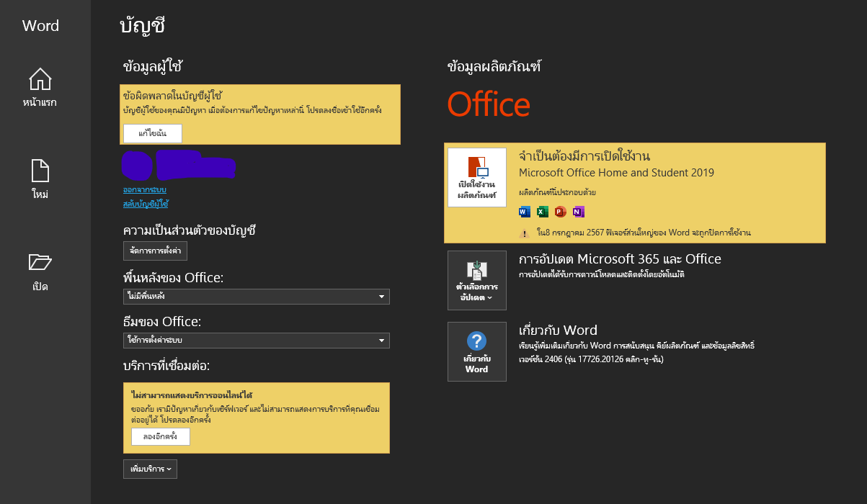Viewport: 867px width, 504px height.
Task: Open the Office theme dropdown ใช้การตั้งค่าระบบ
Action: 257,341
